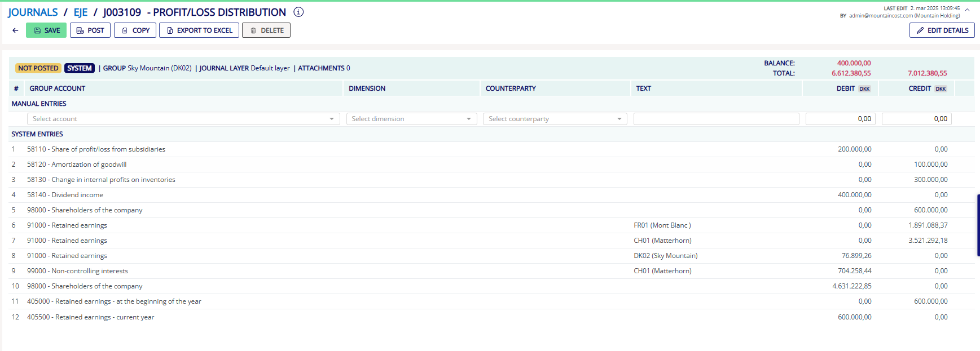Viewport: 980px width, 351px height.
Task: Click the NOT POSTED status badge
Action: [x=38, y=68]
